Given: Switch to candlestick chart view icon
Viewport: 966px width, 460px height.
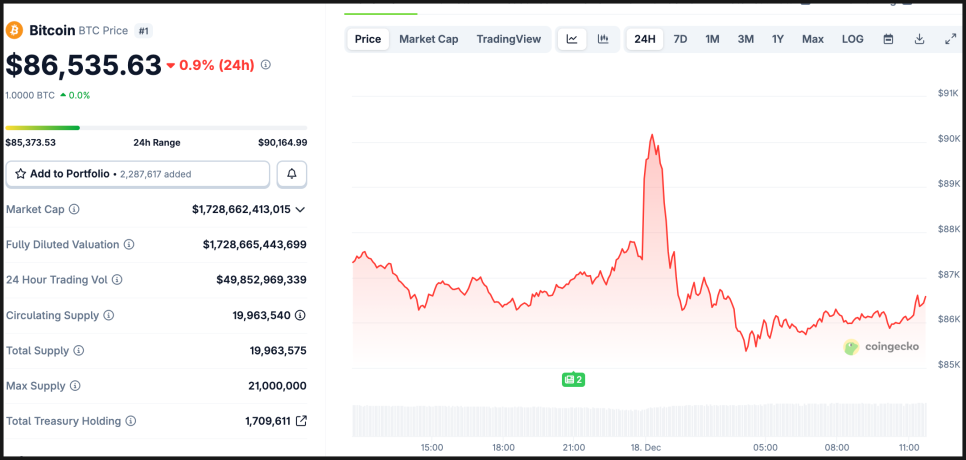Looking at the screenshot, I should (603, 39).
